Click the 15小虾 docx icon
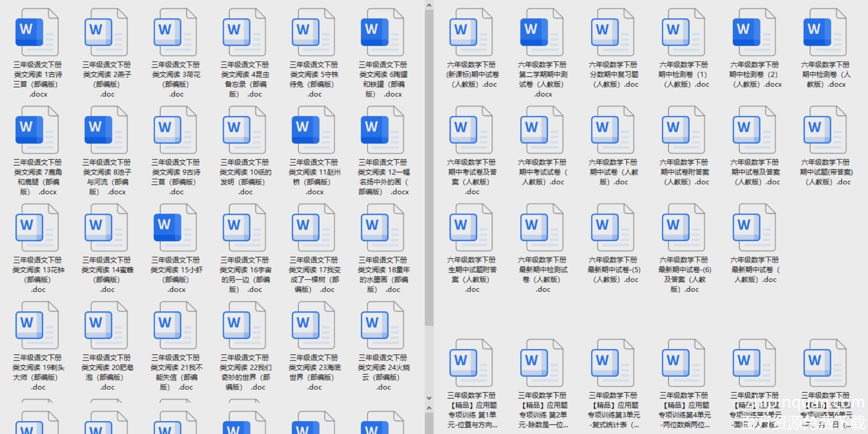Image resolution: width=868 pixels, height=434 pixels. [x=175, y=228]
